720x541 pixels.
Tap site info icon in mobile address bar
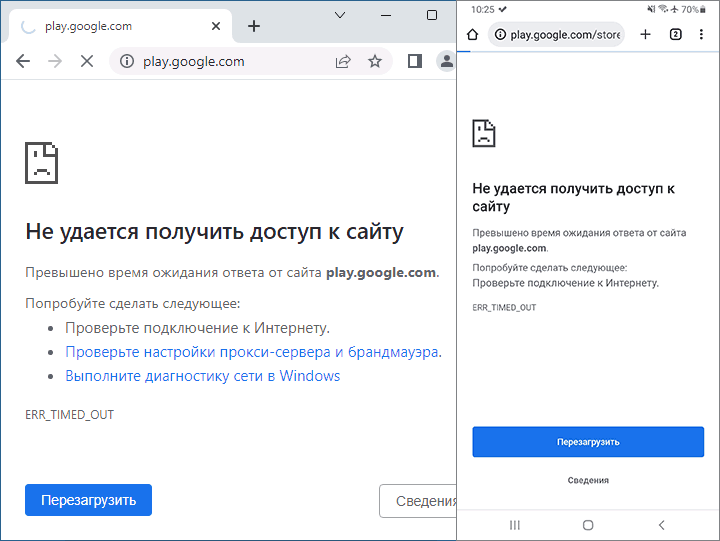point(501,34)
